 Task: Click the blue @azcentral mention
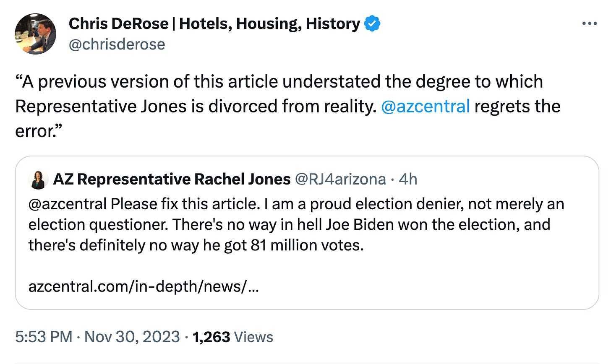[x=425, y=107]
